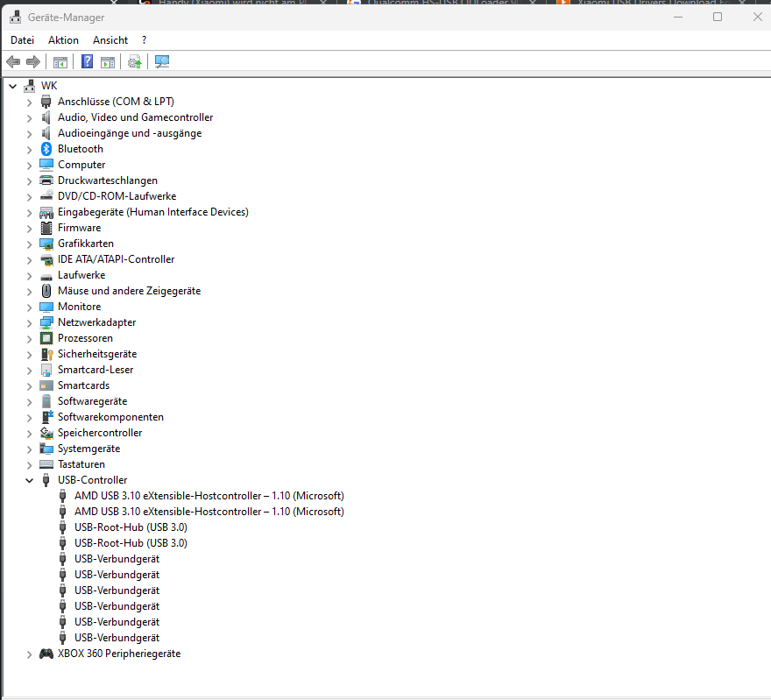
Task: Open the Datei menu
Action: (x=22, y=40)
